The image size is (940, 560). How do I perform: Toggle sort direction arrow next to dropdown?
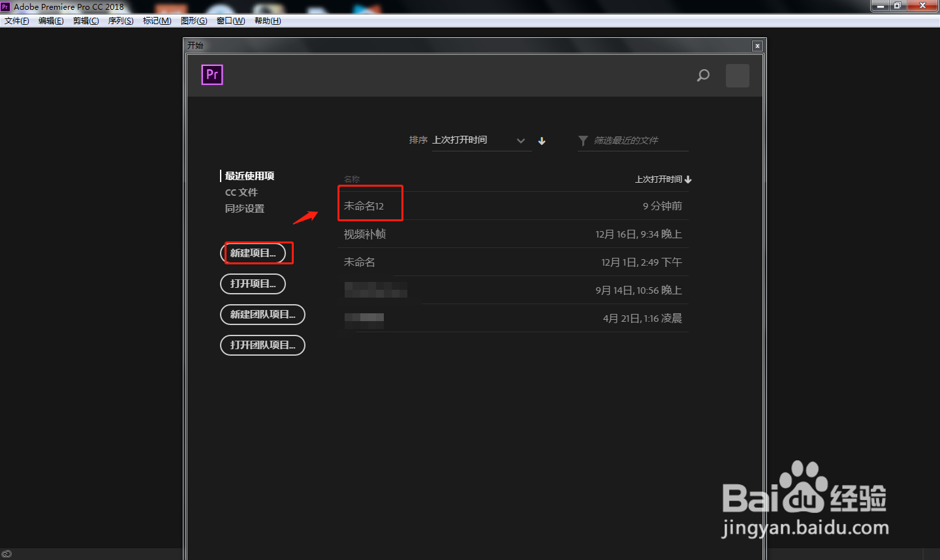(x=542, y=141)
